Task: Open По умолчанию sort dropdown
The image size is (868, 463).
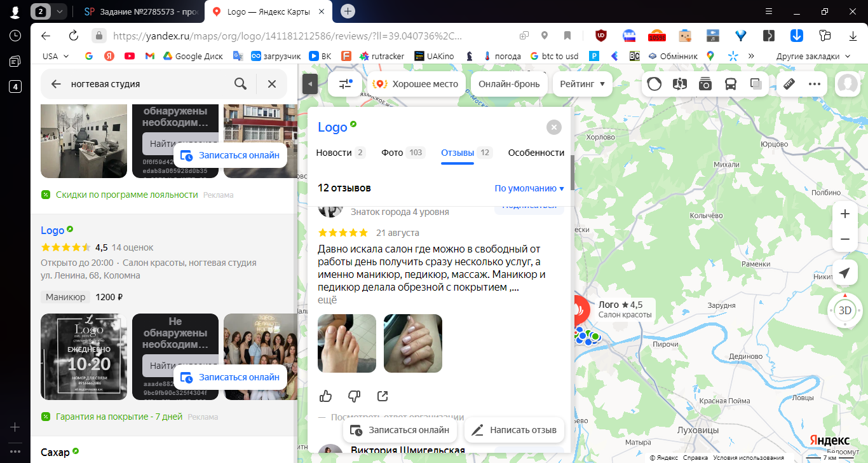Action: (x=529, y=188)
